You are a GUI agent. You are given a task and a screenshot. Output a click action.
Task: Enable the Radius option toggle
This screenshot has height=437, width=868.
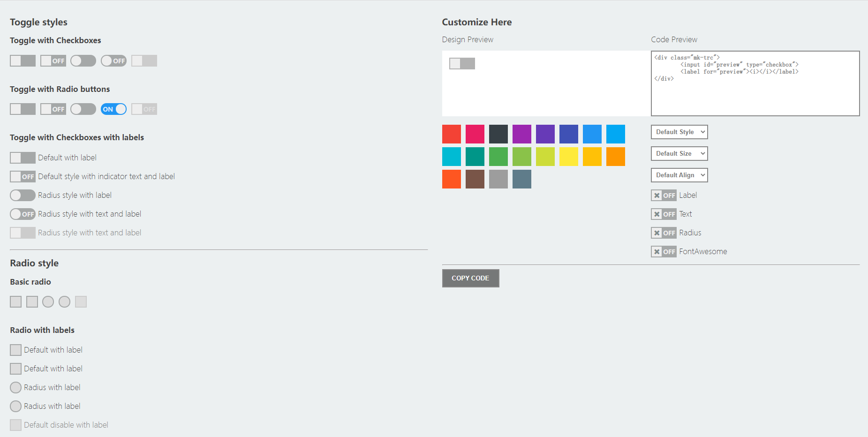[x=664, y=233]
